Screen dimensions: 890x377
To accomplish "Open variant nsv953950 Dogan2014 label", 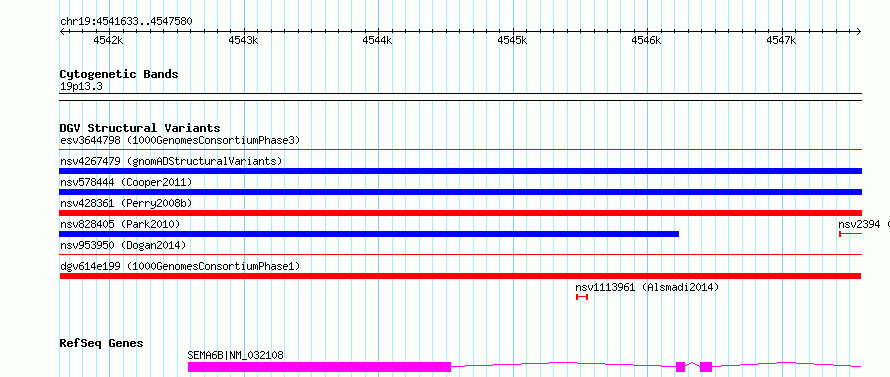I will 123,245.
